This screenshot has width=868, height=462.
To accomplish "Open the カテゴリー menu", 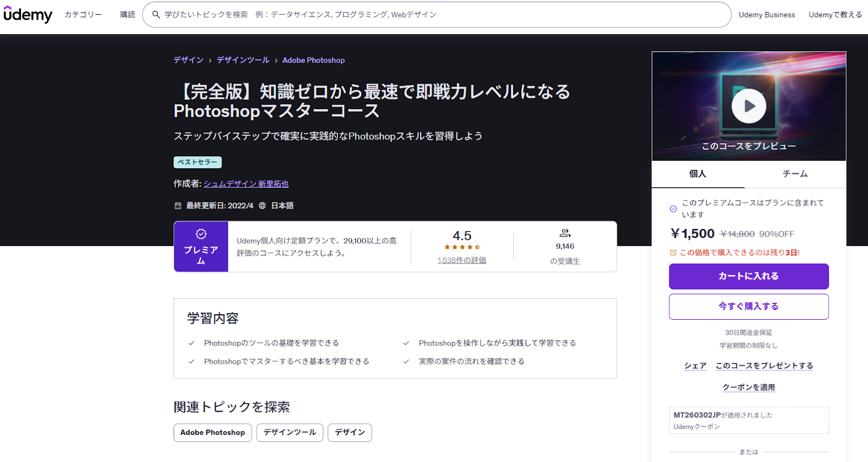I will point(83,15).
